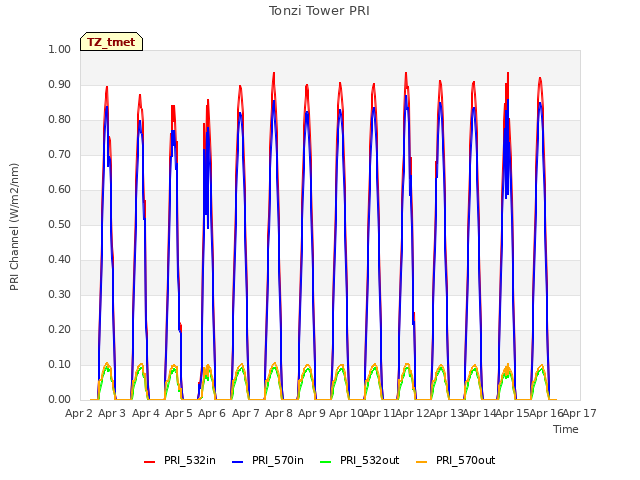Click the Apr 4 x-axis tick label
The image size is (640, 480).
pos(146,413)
